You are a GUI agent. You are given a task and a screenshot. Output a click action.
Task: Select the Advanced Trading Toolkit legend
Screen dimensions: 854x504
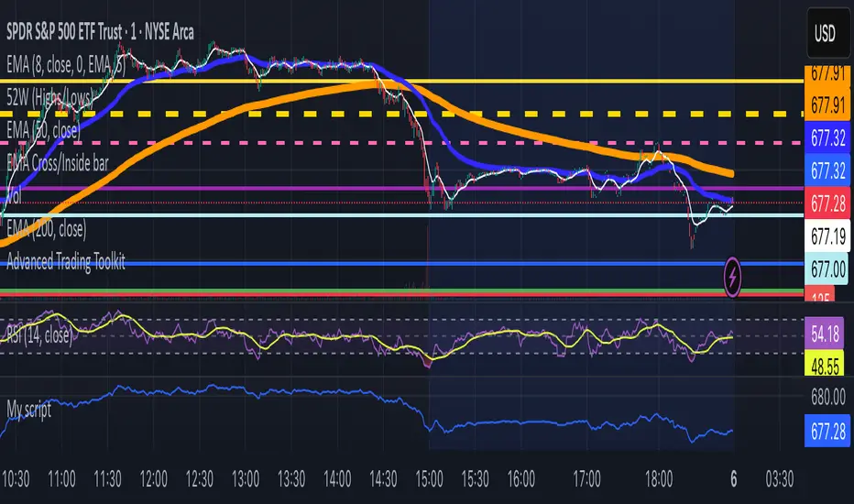point(66,261)
